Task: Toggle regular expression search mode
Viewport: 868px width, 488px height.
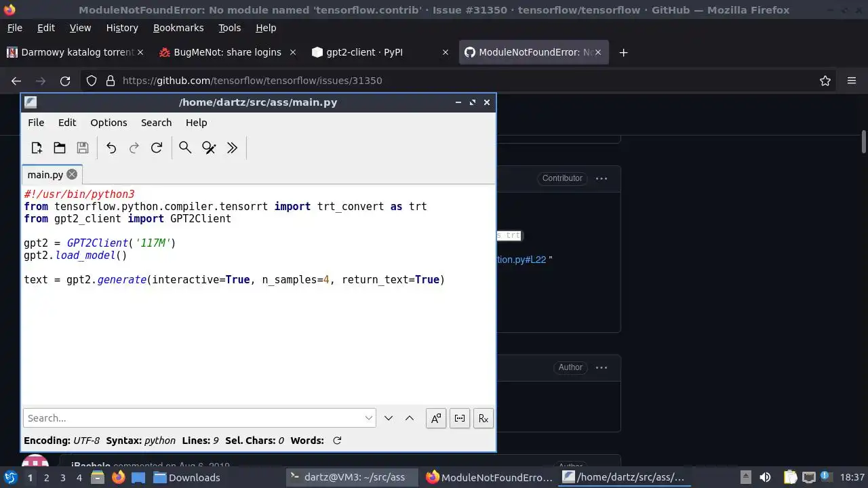Action: [x=484, y=418]
